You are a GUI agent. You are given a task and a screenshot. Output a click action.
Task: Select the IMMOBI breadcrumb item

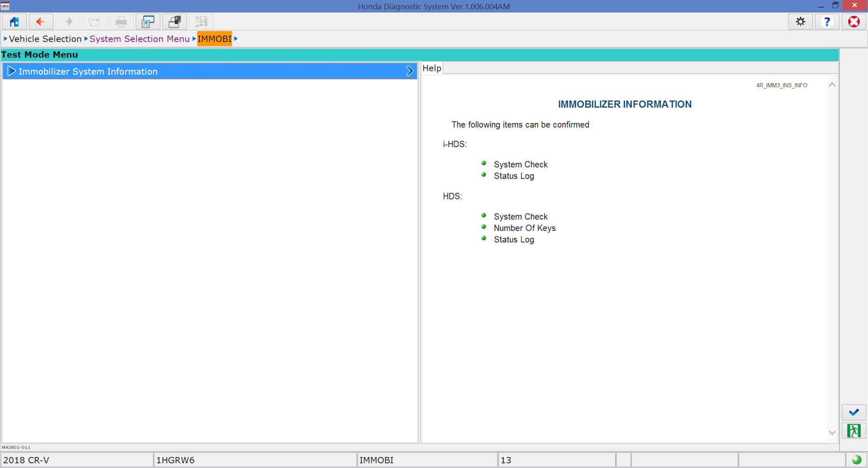pyautogui.click(x=215, y=39)
